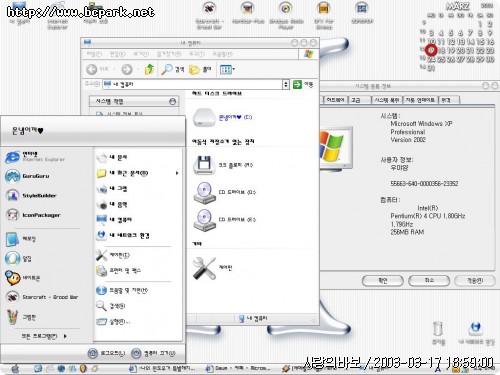Click Search (검색) in the start menu
The width and height of the screenshot is (500, 375).
(x=111, y=306)
